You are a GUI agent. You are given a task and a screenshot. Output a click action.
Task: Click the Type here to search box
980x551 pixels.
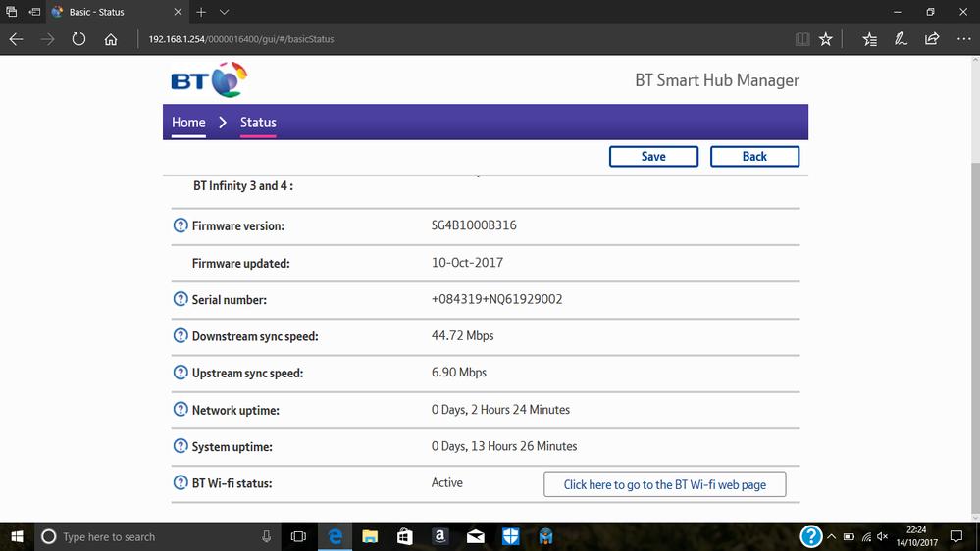point(156,536)
